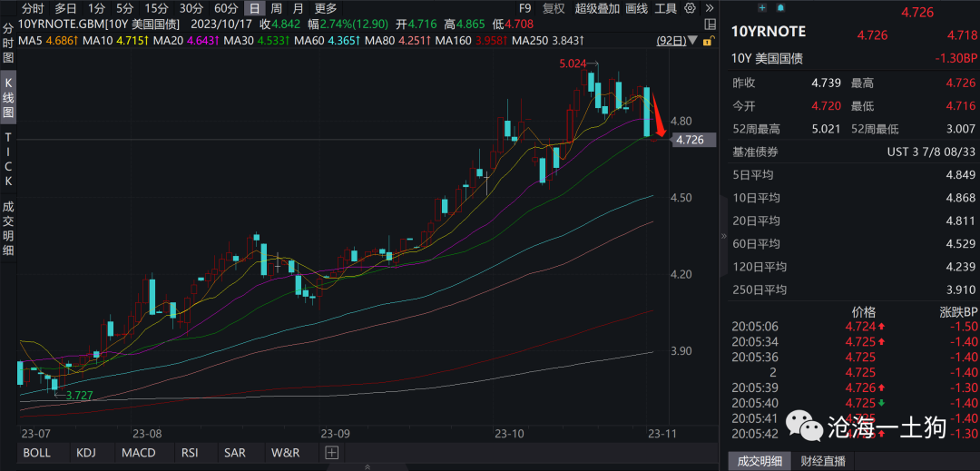Switch to 成交明细 side tab

click(9, 228)
